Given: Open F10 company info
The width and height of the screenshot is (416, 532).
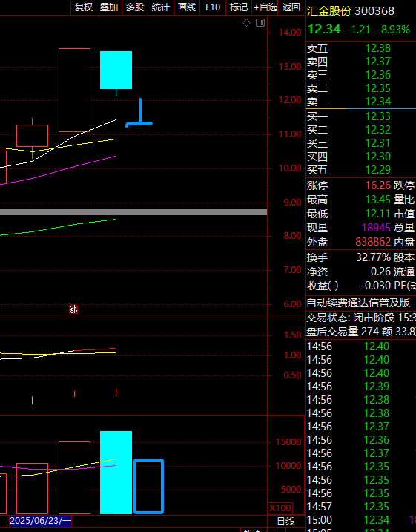Looking at the screenshot, I should point(213,7).
